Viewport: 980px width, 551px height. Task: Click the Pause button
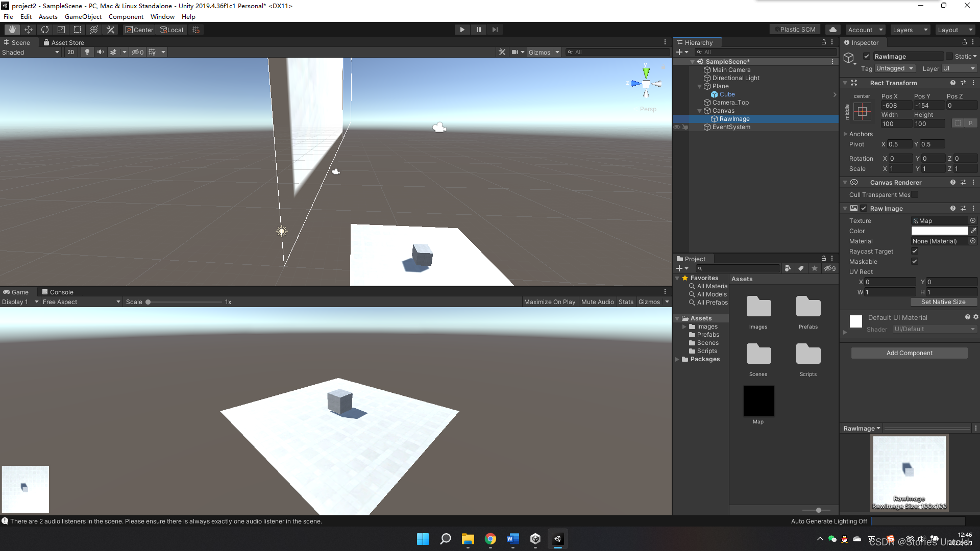tap(478, 30)
